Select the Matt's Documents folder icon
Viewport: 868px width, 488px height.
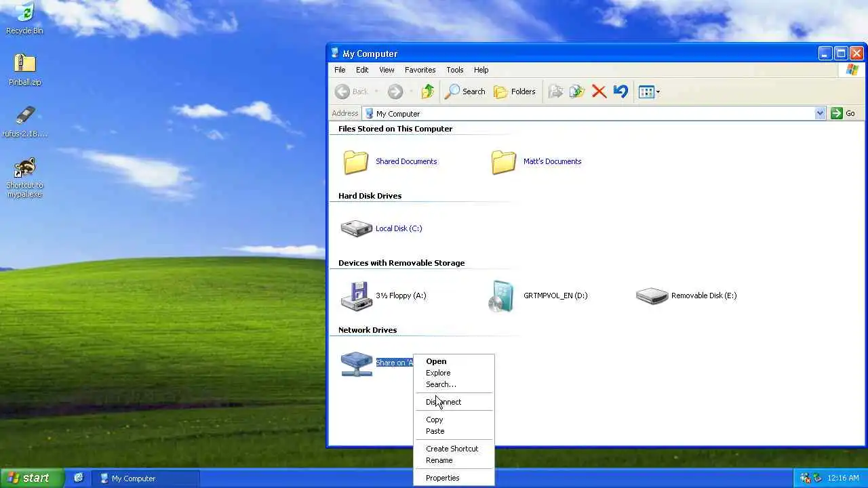pyautogui.click(x=504, y=162)
